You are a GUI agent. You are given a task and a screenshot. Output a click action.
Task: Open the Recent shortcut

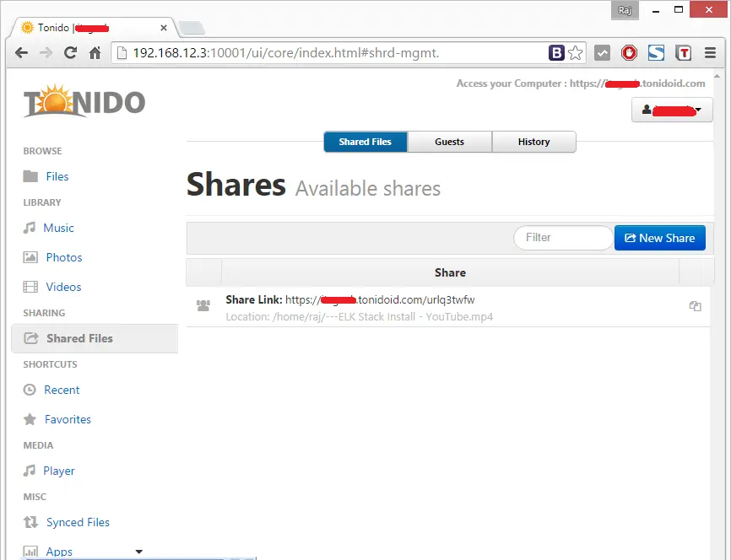coord(62,390)
